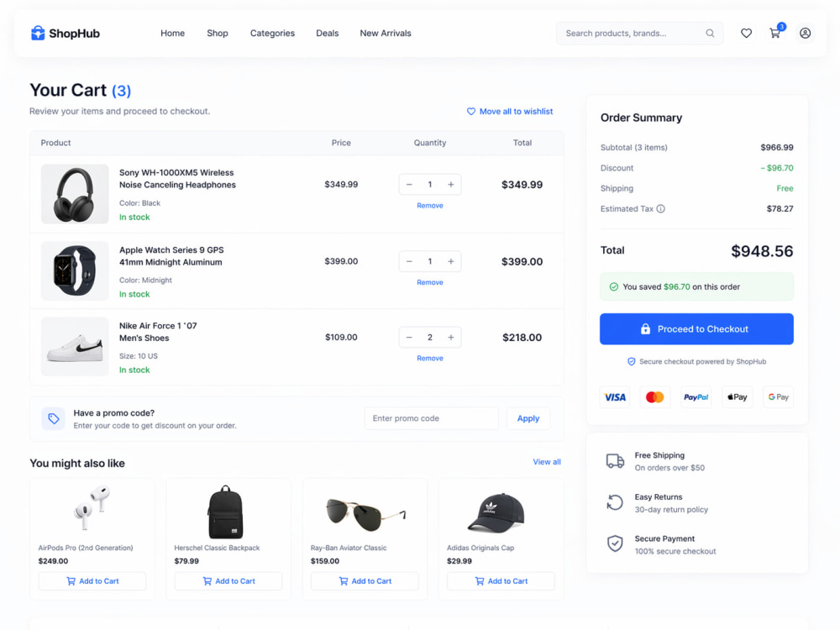
Task: Click the Shipping Free value
Action: pyautogui.click(x=785, y=188)
